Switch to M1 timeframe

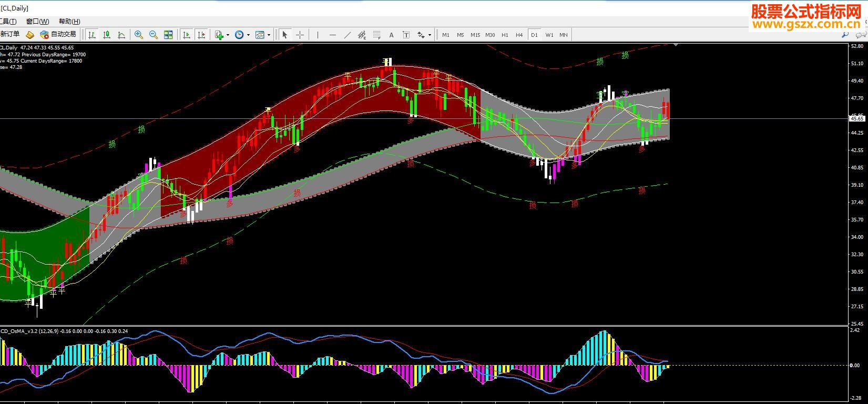coord(446,35)
